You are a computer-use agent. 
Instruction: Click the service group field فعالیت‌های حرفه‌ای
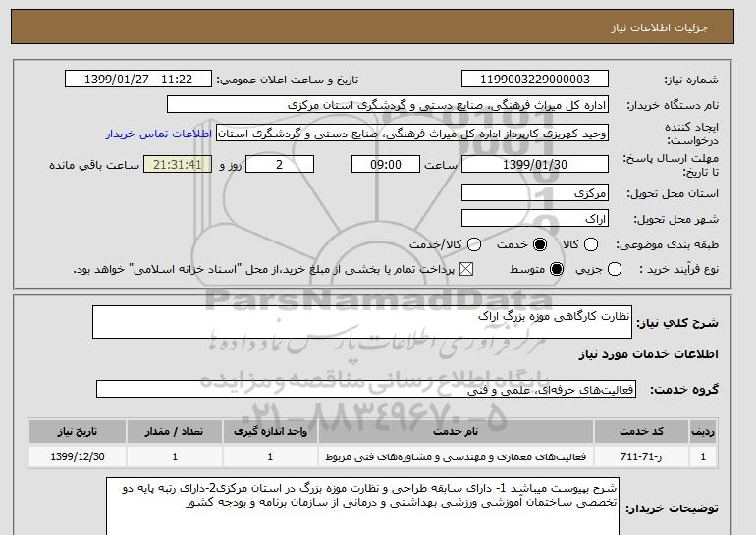click(x=366, y=389)
